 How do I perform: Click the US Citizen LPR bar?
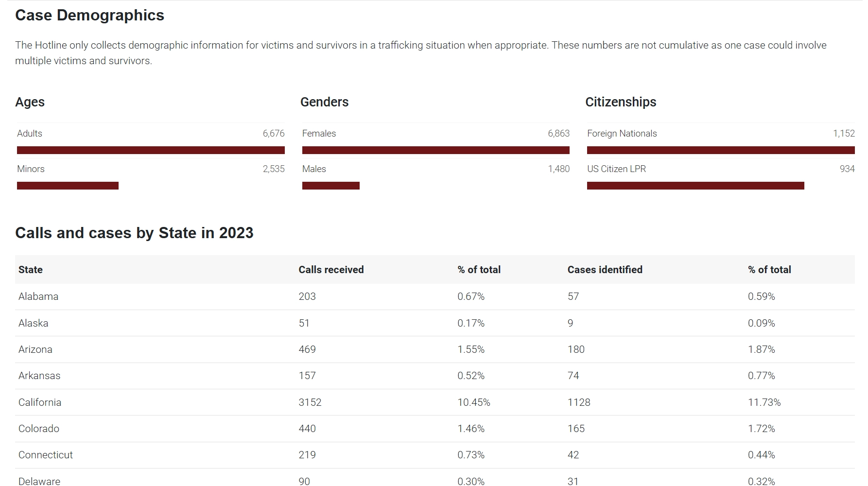(695, 186)
